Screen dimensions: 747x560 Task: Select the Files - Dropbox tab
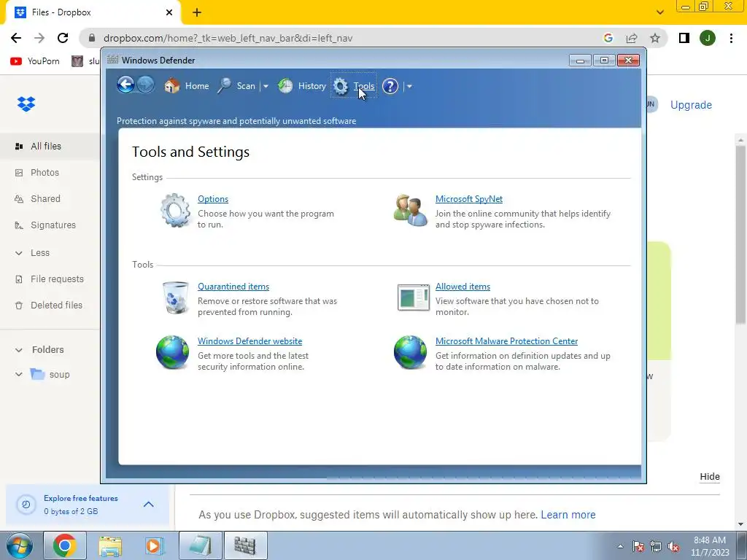[93, 12]
